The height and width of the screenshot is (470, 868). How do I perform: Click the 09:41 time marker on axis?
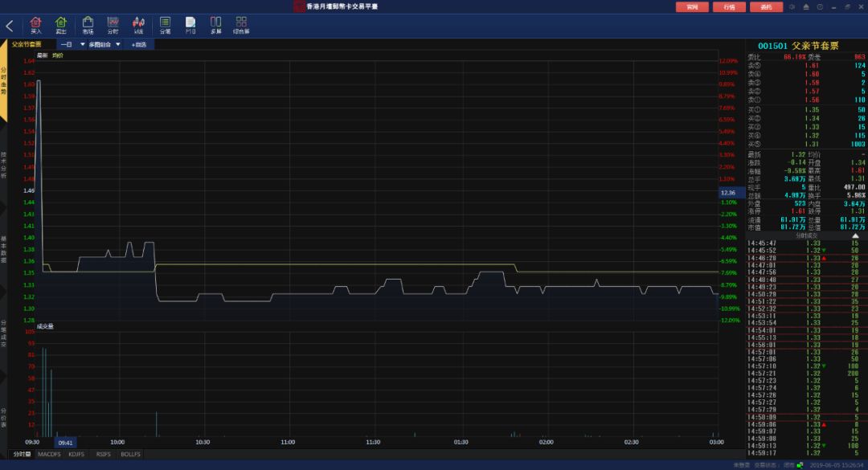pyautogui.click(x=65, y=443)
